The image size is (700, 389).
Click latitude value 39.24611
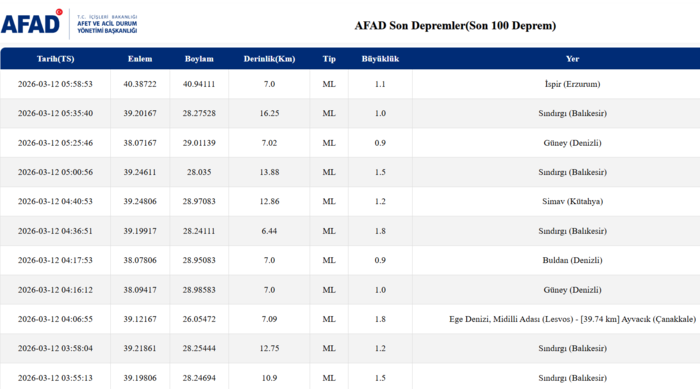click(140, 172)
